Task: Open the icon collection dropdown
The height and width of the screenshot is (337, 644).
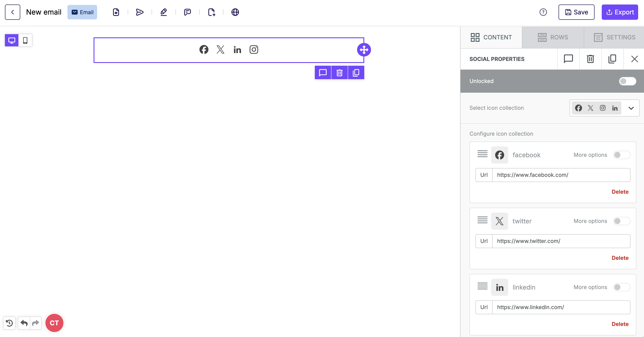Action: tap(604, 108)
